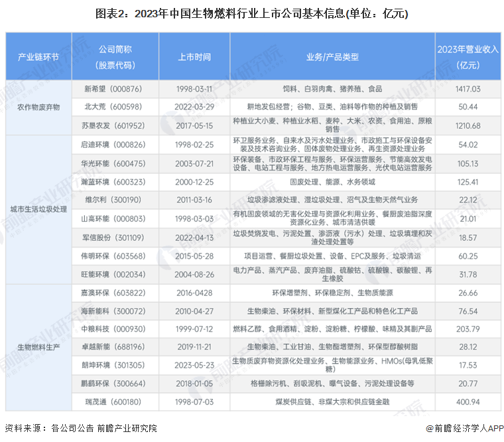Click listing date 2019-11-21
This screenshot has width=504, height=442.
click(194, 347)
